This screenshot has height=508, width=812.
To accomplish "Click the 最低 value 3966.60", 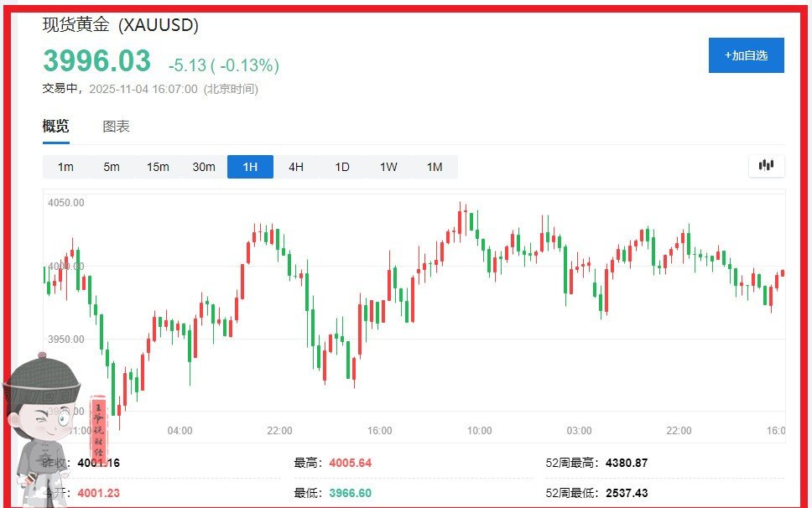I will pyautogui.click(x=350, y=493).
